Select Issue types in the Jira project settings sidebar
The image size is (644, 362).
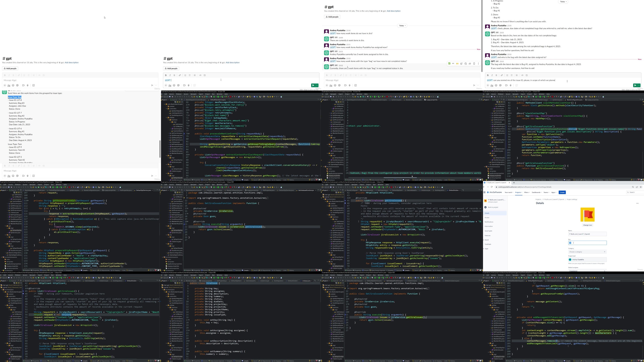tap(488, 231)
